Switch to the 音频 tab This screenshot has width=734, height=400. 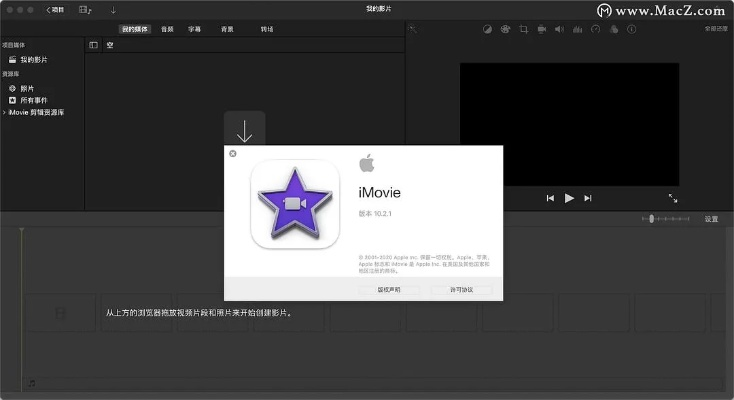(167, 29)
